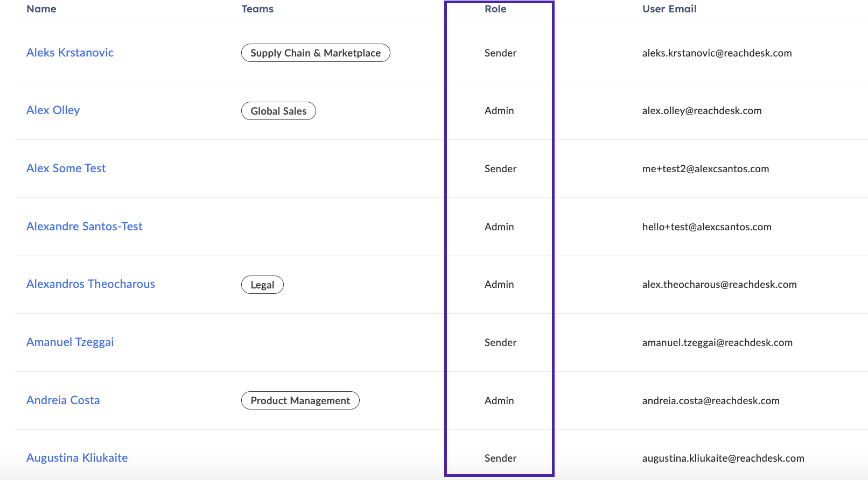Open Alexandros Theocharous's user profile
868x480 pixels.
[91, 284]
